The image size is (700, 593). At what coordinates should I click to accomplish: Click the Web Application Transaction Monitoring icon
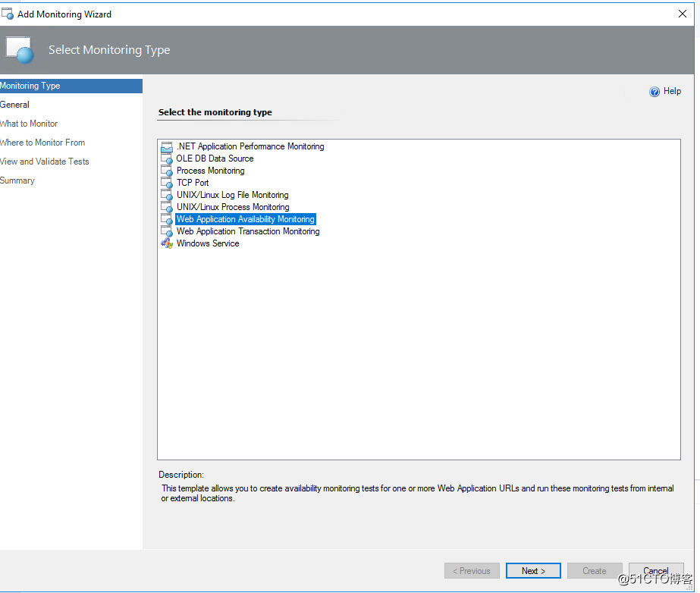point(167,231)
